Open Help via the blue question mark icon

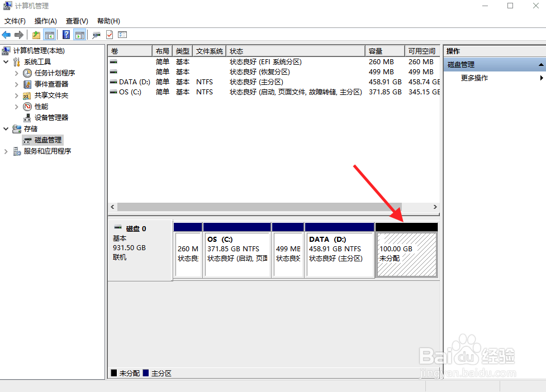pos(66,35)
